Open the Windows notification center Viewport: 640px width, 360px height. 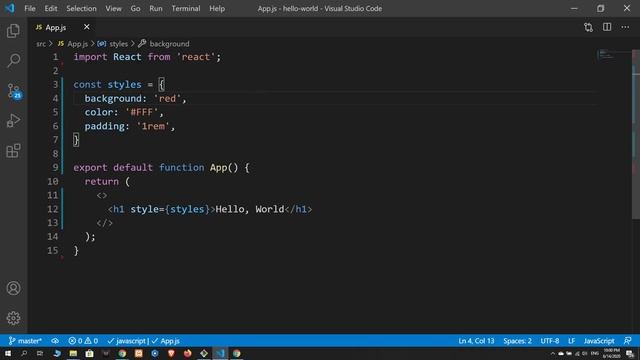pos(630,353)
